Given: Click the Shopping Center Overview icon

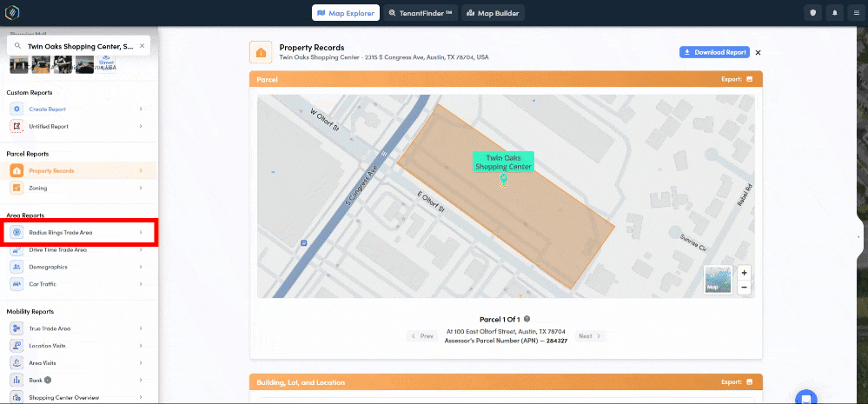Looking at the screenshot, I should (17, 397).
